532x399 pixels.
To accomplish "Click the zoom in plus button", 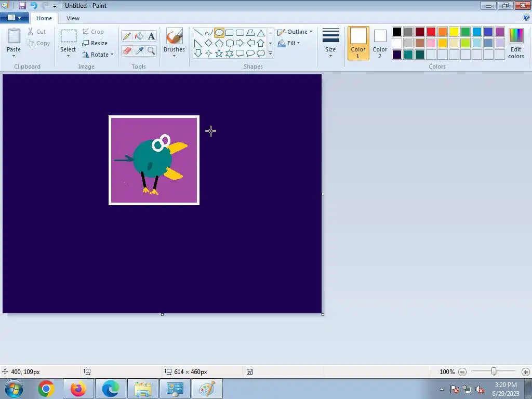I will click(x=526, y=372).
